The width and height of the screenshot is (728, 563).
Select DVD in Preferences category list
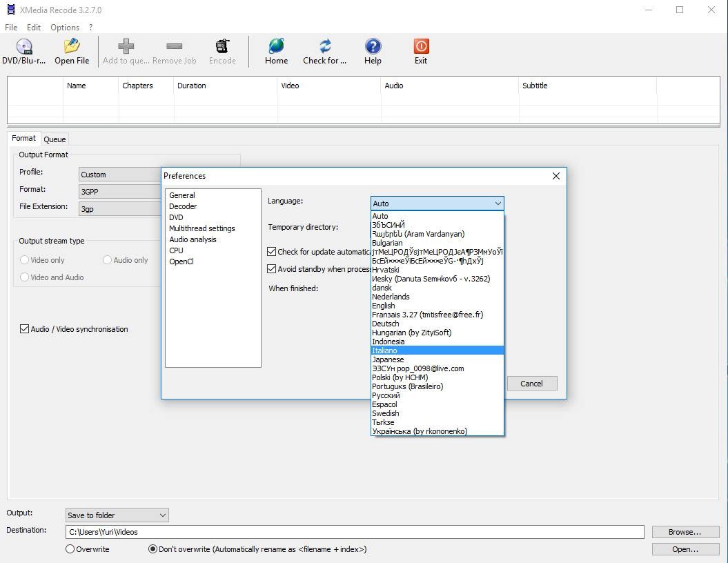coord(176,217)
